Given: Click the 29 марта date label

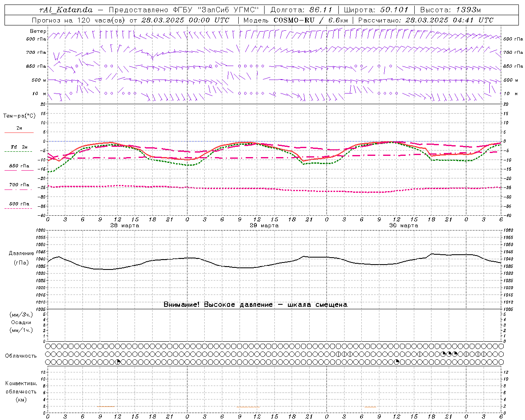Looking at the screenshot, I should pyautogui.click(x=264, y=226).
